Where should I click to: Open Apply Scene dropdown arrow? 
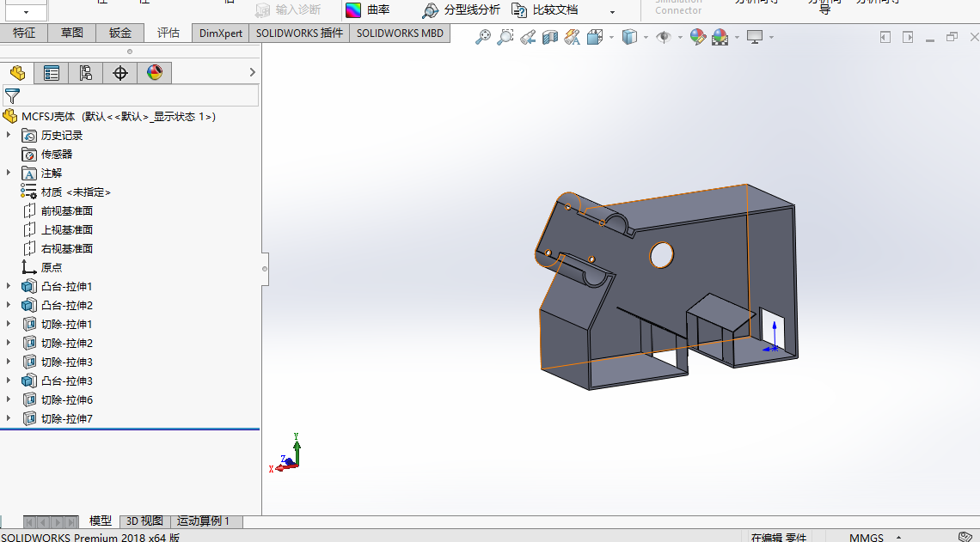click(737, 38)
